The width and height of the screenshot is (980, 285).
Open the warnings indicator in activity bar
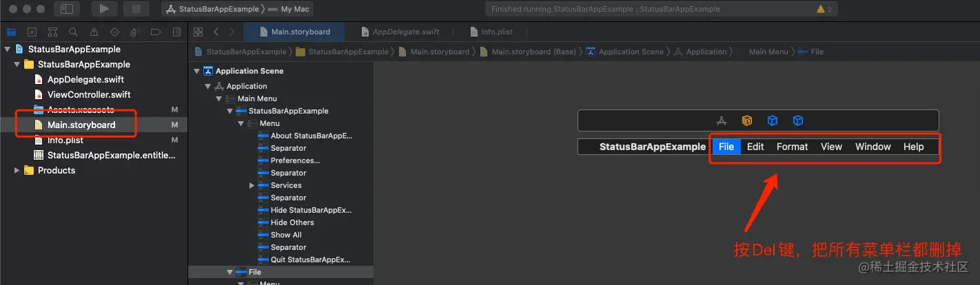coord(824,10)
